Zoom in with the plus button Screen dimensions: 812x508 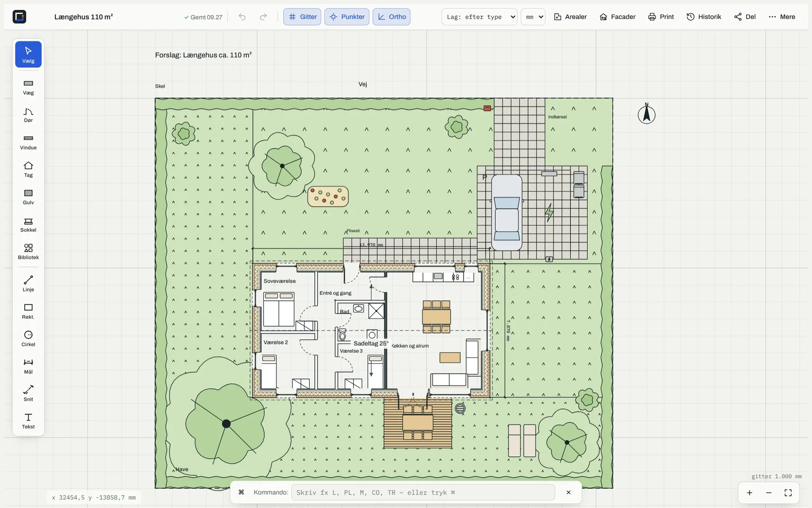click(x=749, y=493)
